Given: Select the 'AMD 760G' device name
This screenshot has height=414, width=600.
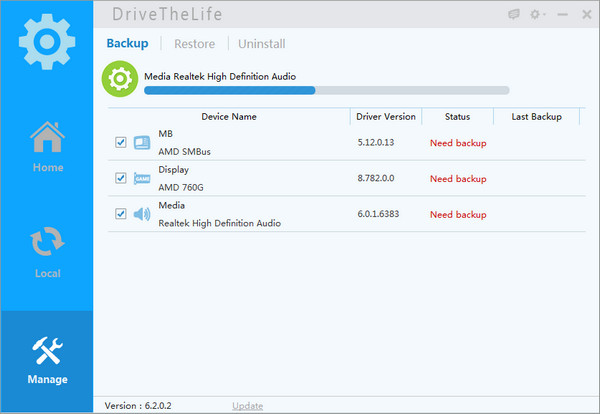Looking at the screenshot, I should click(181, 187).
